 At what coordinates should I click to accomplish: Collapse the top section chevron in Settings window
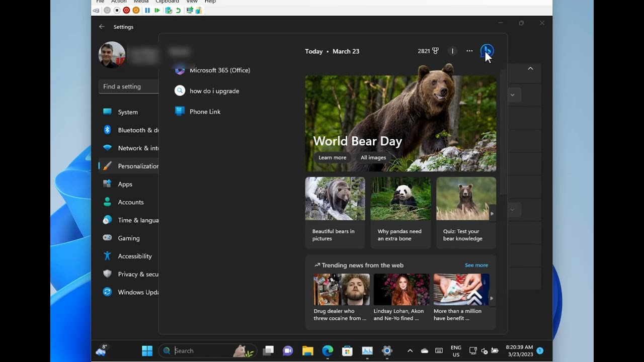pyautogui.click(x=530, y=68)
